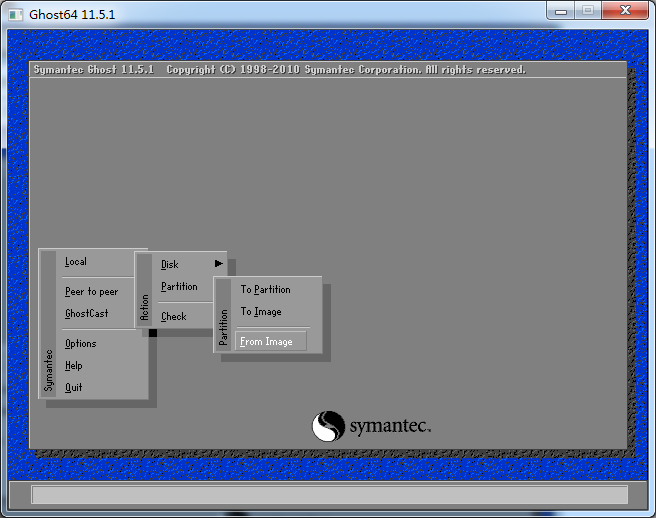Screen dimensions: 656x518
Task: Choose To Partition option
Action: point(265,290)
